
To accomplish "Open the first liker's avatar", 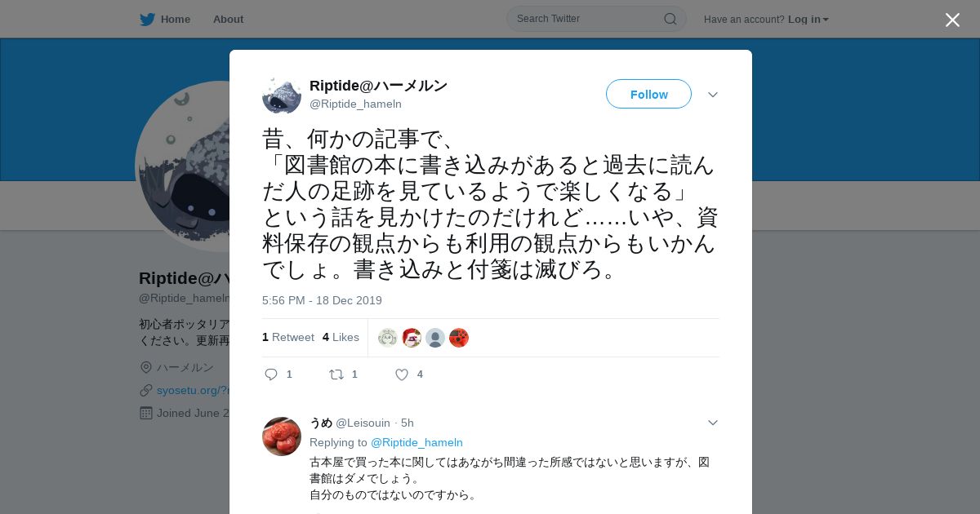I will click(x=388, y=338).
